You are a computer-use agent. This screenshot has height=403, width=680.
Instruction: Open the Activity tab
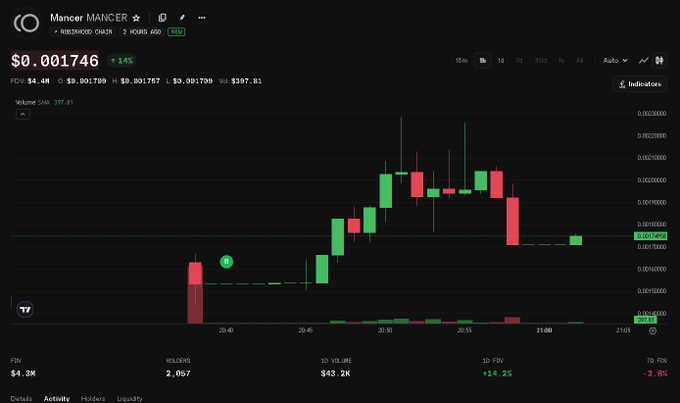pyautogui.click(x=57, y=398)
